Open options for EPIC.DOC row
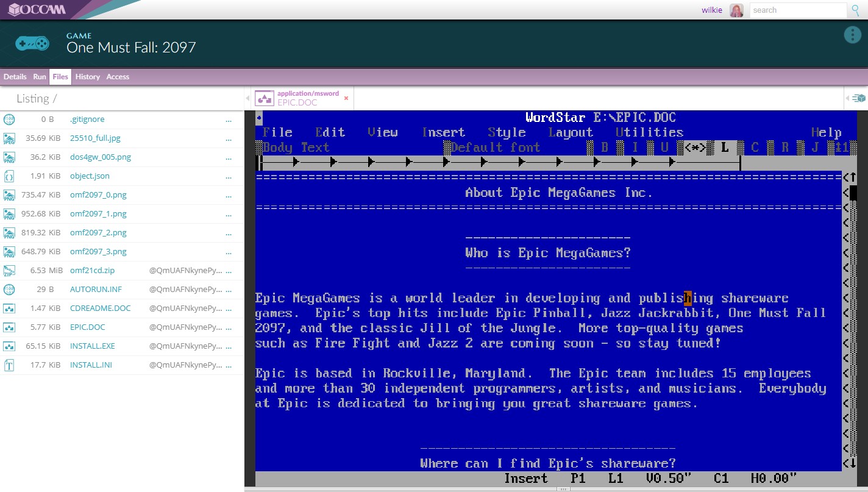Image resolution: width=868 pixels, height=492 pixels. (229, 328)
